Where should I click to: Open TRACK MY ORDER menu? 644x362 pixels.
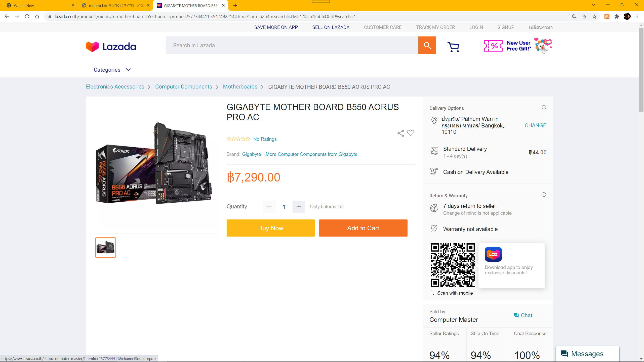click(435, 27)
